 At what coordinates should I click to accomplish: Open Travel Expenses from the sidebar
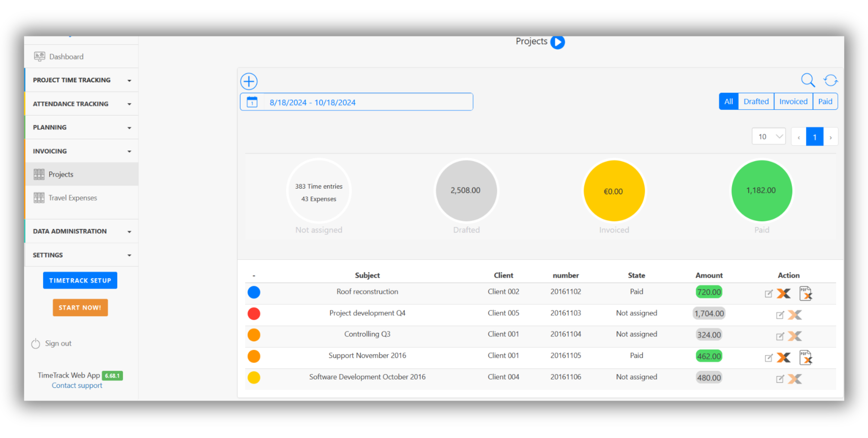72,198
